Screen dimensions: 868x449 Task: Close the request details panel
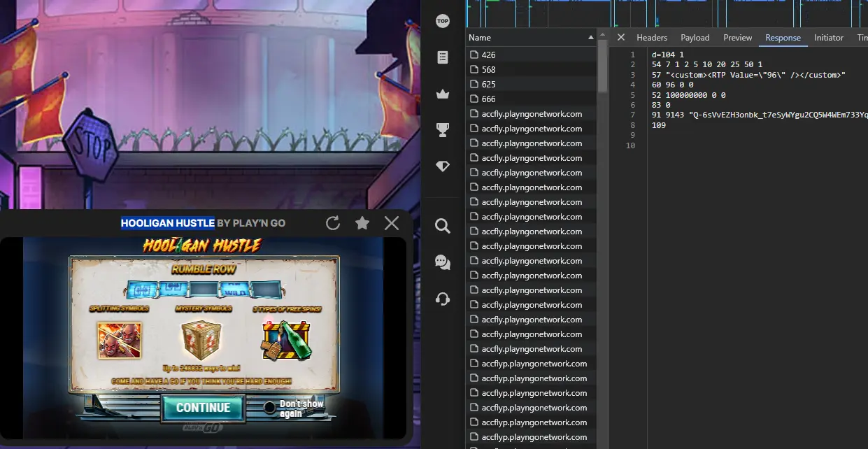(x=620, y=38)
